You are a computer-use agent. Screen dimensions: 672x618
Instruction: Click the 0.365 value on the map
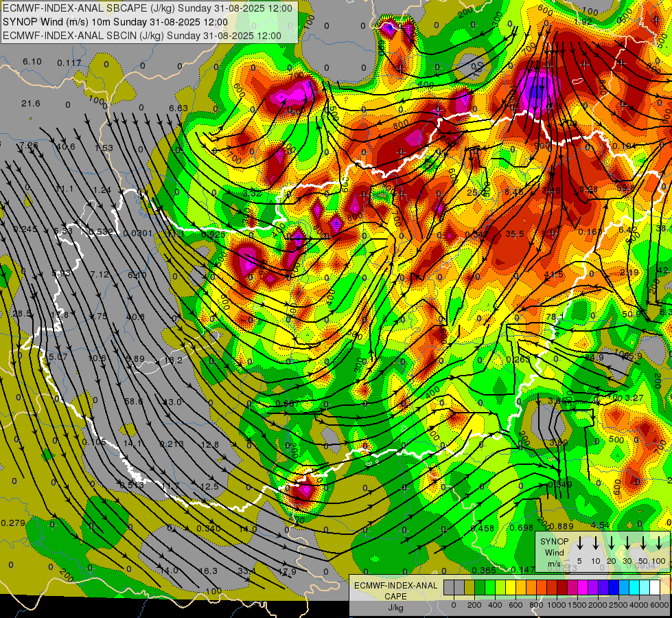(483, 570)
